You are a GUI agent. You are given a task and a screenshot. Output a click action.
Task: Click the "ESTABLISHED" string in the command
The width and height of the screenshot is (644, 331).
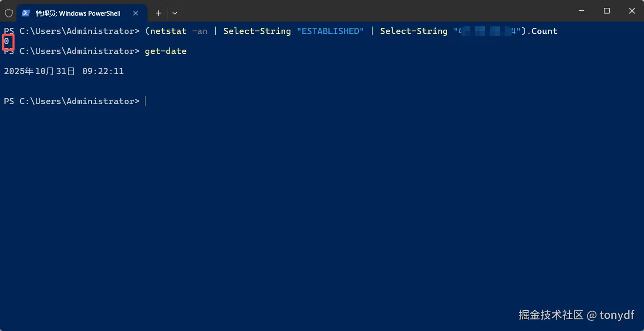click(330, 31)
